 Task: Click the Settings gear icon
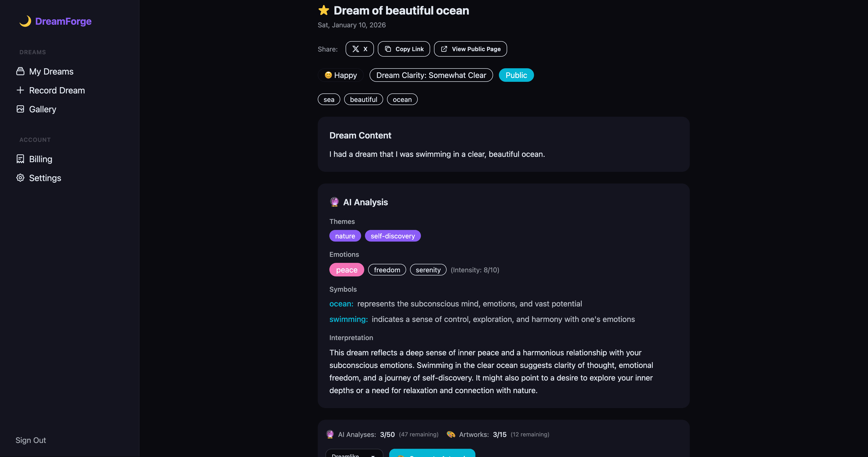pos(20,178)
